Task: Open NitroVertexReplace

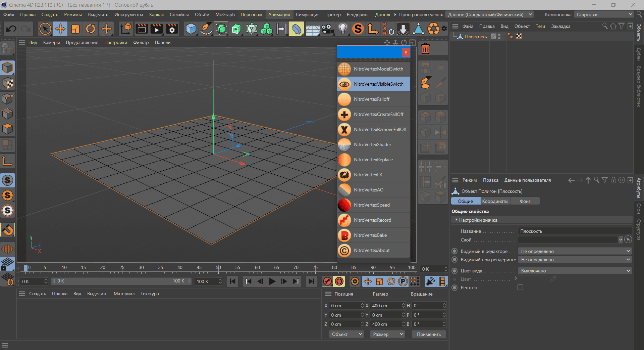Action: [x=373, y=160]
